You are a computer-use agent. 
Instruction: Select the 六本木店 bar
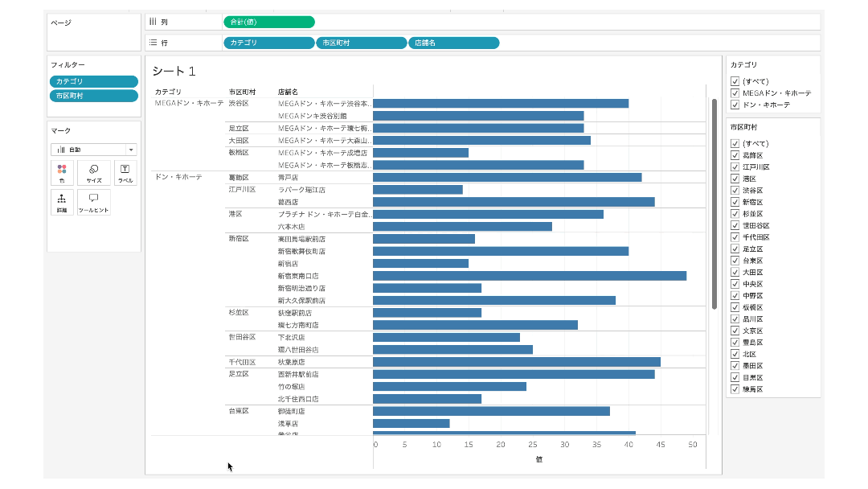462,227
